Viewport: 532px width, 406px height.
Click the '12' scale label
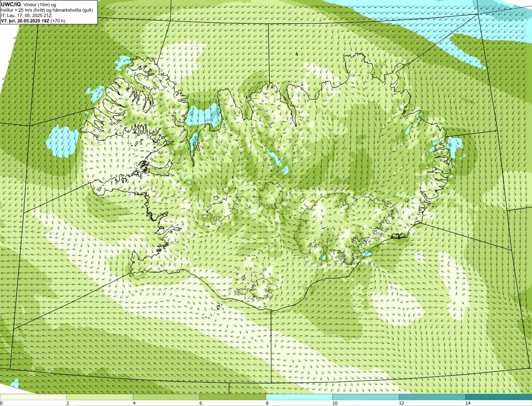401,403
